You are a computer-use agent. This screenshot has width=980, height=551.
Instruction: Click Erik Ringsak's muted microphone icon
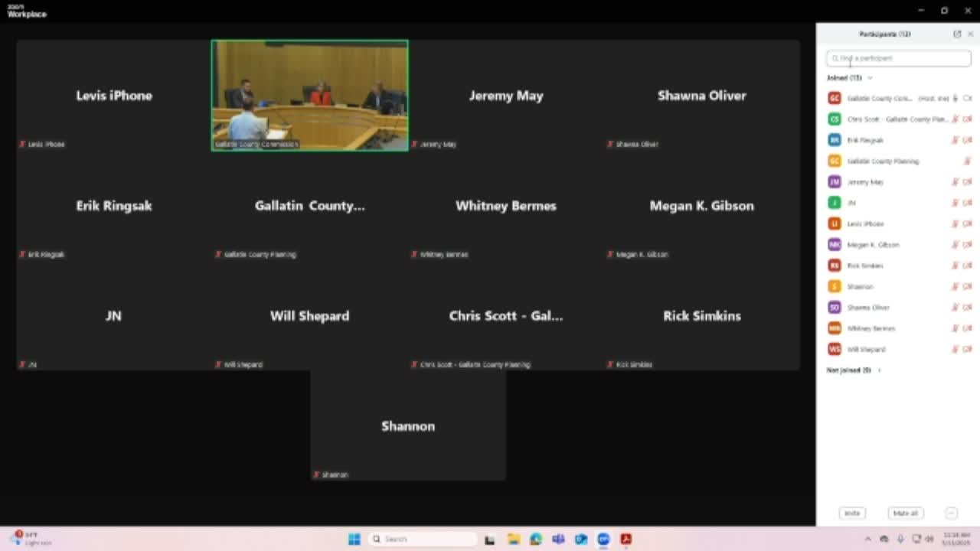point(955,140)
